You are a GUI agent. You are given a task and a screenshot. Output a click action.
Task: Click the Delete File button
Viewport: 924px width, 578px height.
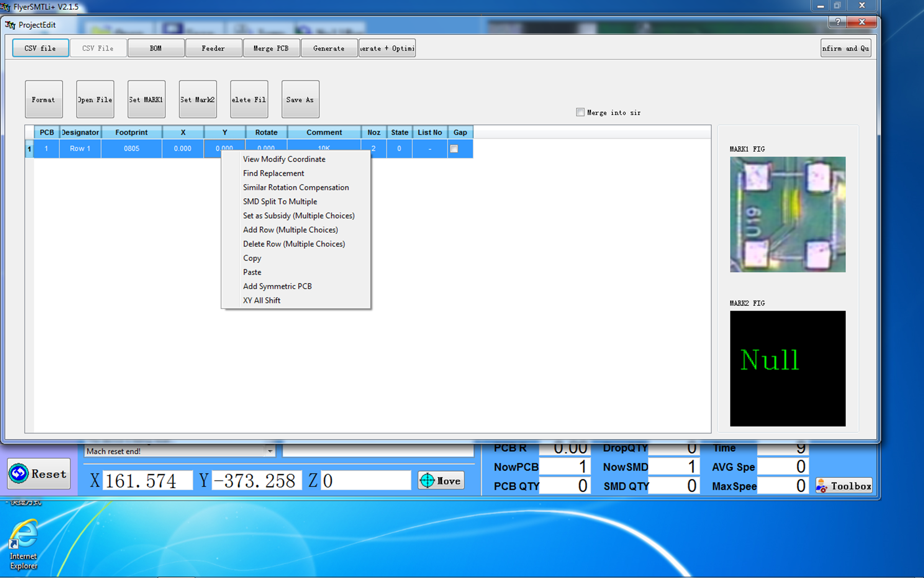[249, 99]
